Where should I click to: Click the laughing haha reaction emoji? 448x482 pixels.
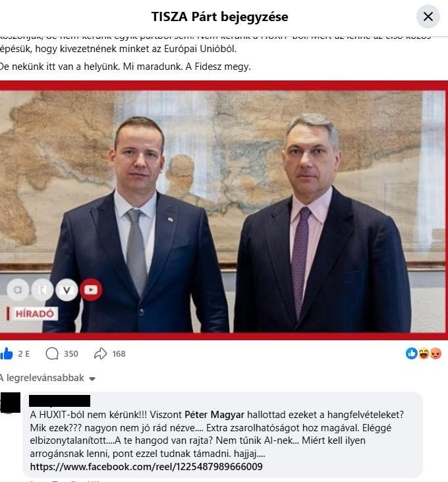click(424, 353)
